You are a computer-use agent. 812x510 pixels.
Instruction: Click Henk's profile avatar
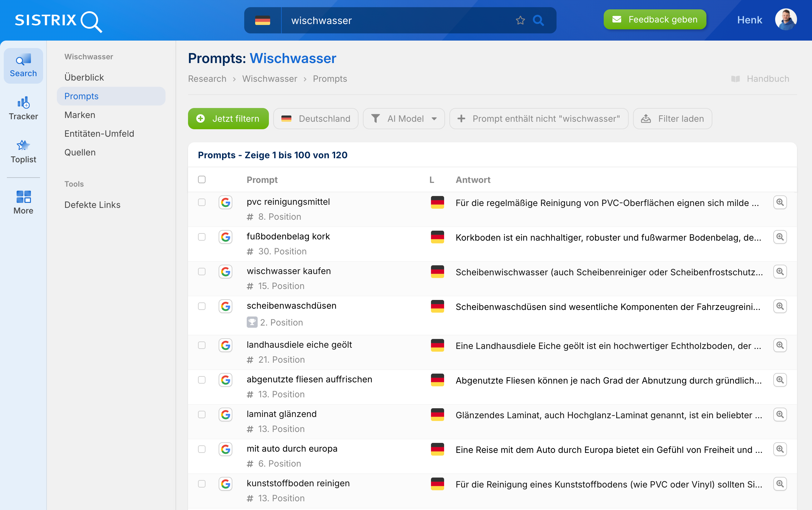785,19
